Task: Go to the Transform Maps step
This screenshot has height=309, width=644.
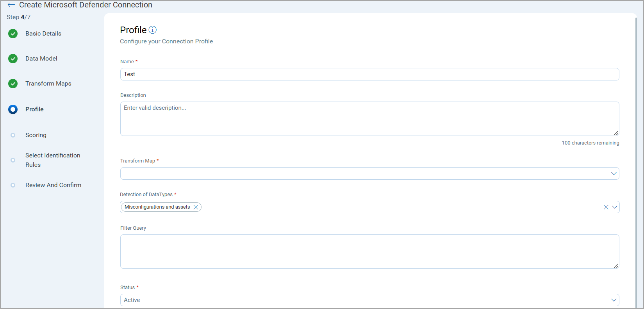Action: pos(48,84)
